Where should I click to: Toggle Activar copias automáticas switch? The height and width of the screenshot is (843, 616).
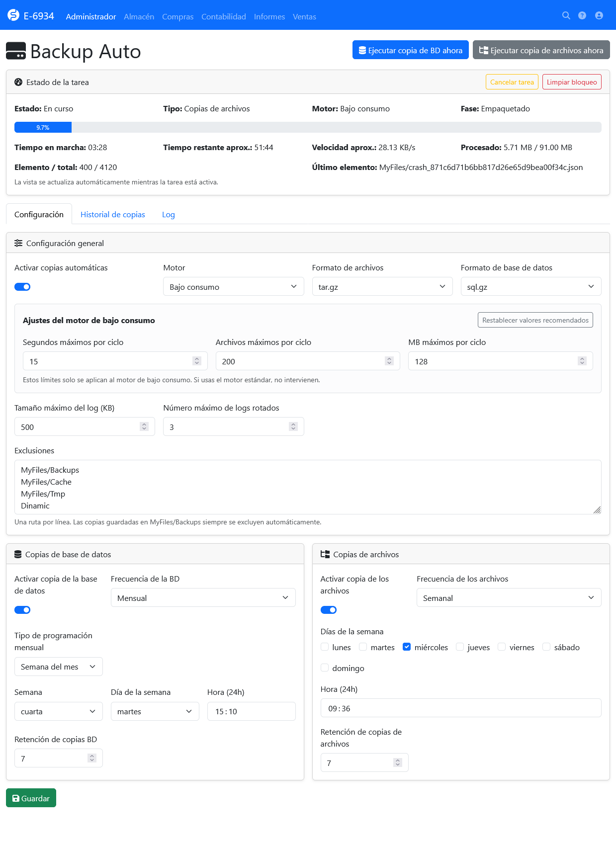(22, 287)
